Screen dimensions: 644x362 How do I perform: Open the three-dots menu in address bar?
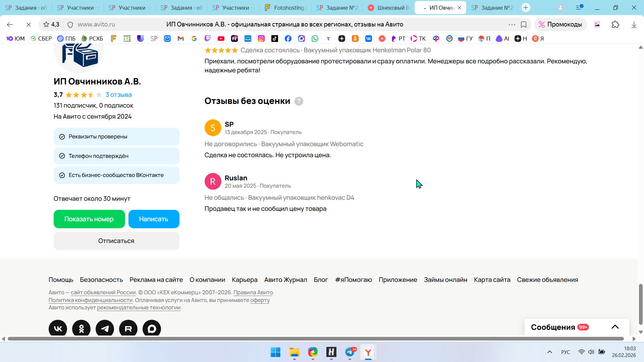pos(512,24)
